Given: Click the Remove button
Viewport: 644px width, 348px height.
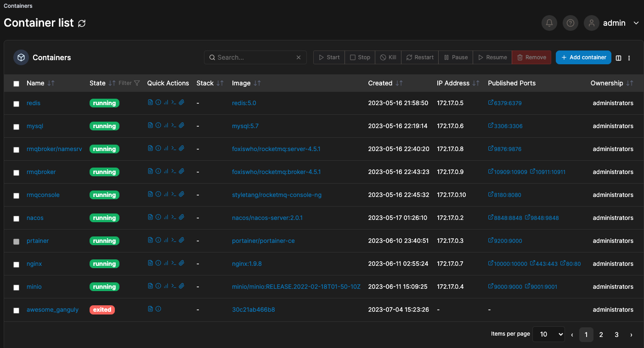Looking at the screenshot, I should (531, 57).
